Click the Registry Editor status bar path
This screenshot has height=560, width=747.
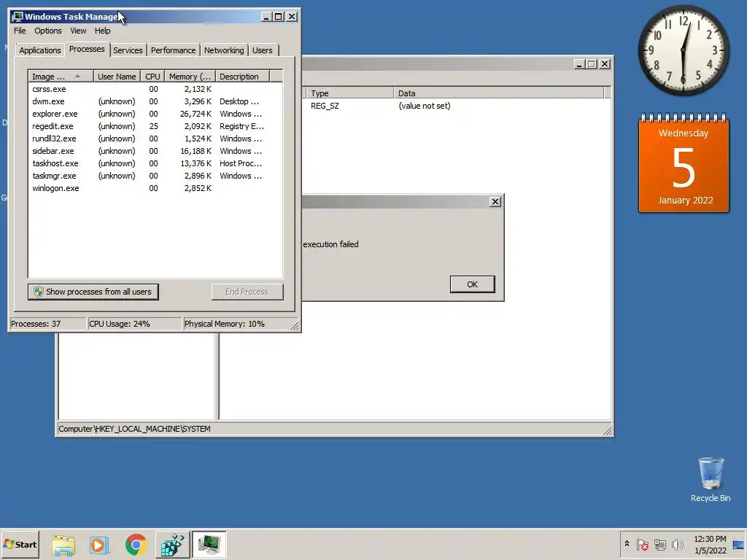click(134, 429)
